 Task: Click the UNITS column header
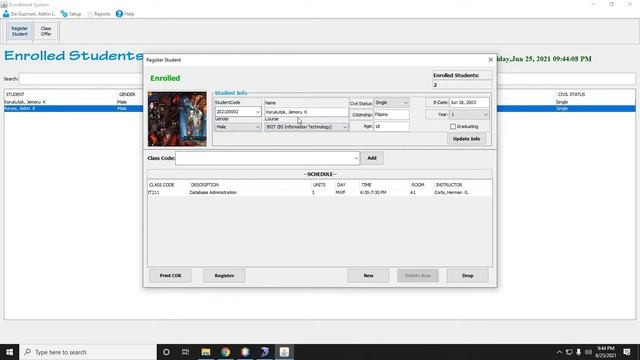[322, 185]
